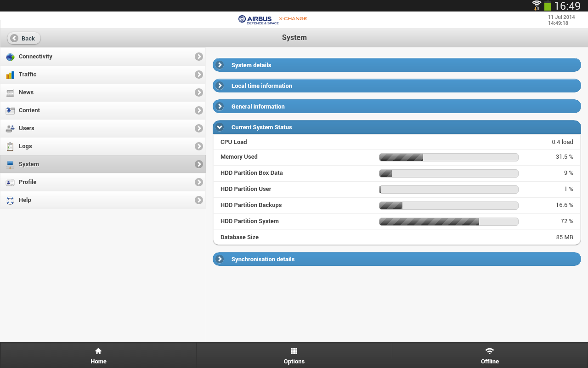
Task: Open Help using the life-ring icon
Action: 10,200
